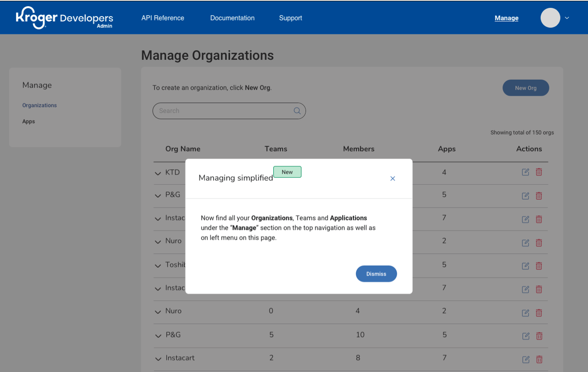
Task: Edit the Toshiba organization row
Action: point(525,266)
